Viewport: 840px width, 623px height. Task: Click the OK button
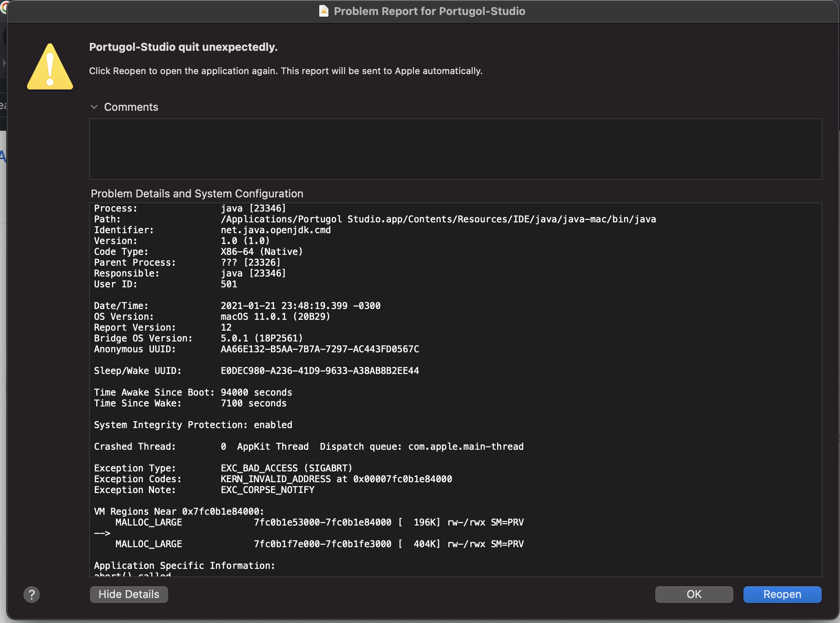(694, 594)
